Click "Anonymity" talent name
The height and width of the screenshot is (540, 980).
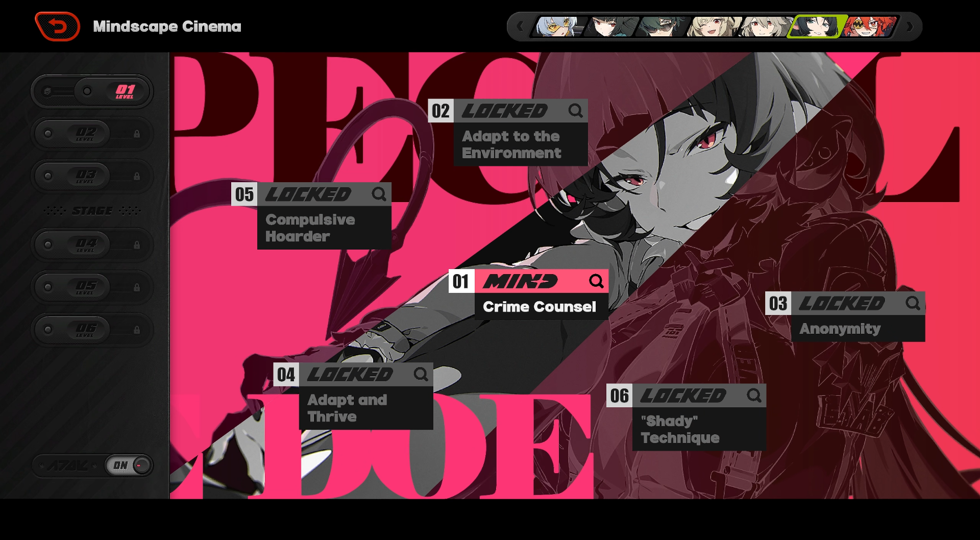840,329
